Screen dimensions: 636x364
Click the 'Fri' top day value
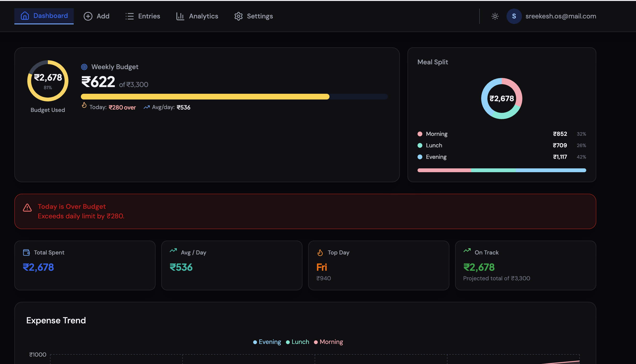pyautogui.click(x=322, y=268)
